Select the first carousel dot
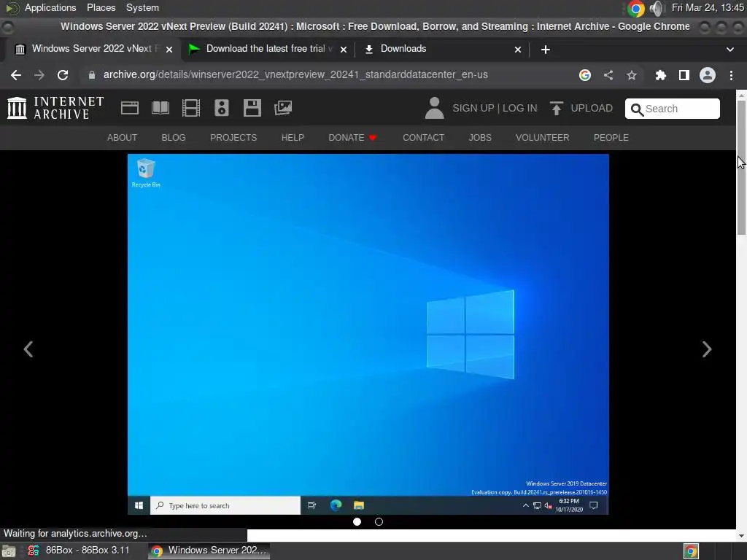The height and width of the screenshot is (560, 747). pyautogui.click(x=357, y=522)
